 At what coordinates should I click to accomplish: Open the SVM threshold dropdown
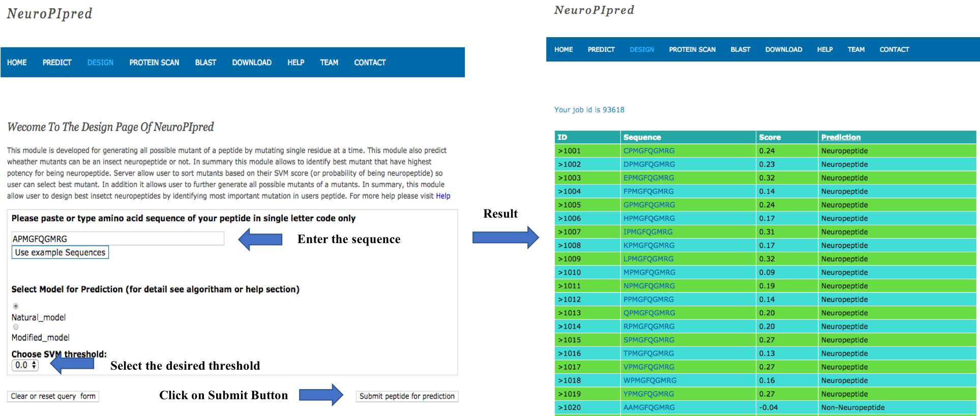tap(25, 365)
